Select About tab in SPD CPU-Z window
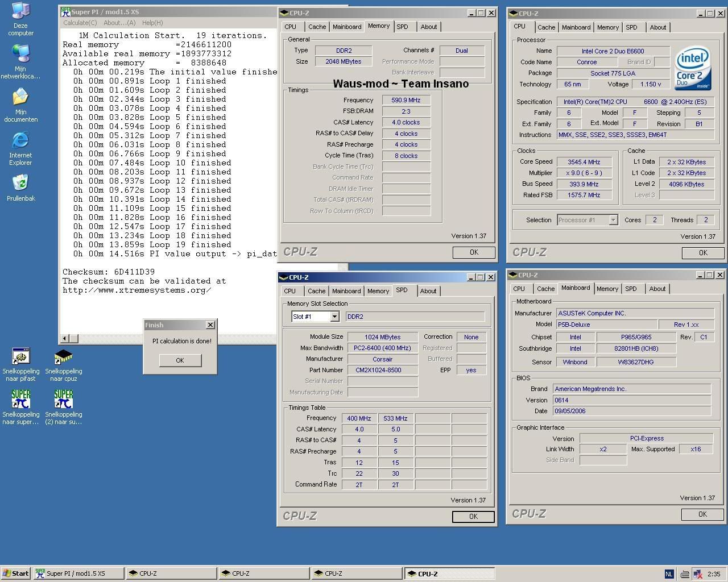 pos(428,291)
